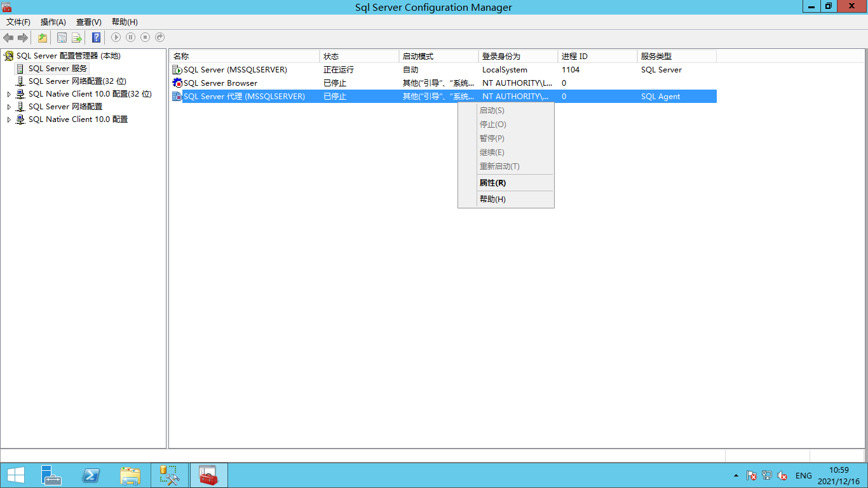Viewport: 868px width, 488px height.
Task: Click the Properties toolbar icon
Action: click(x=62, y=37)
